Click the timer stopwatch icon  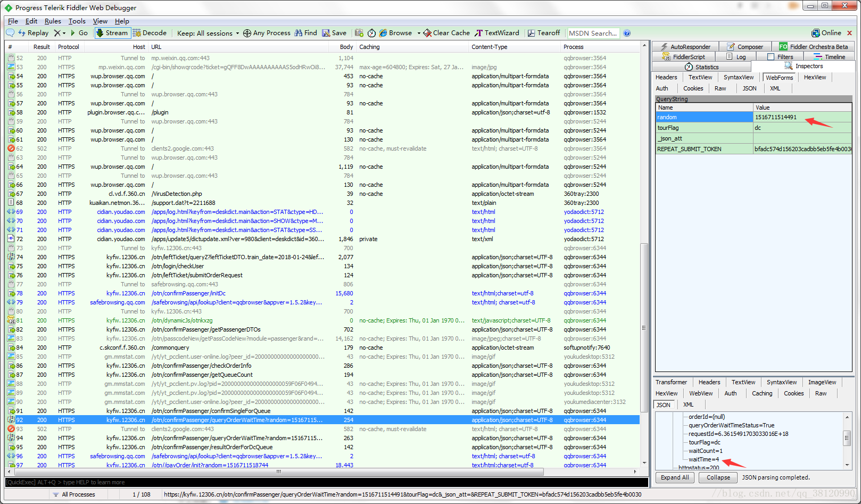[x=371, y=33]
